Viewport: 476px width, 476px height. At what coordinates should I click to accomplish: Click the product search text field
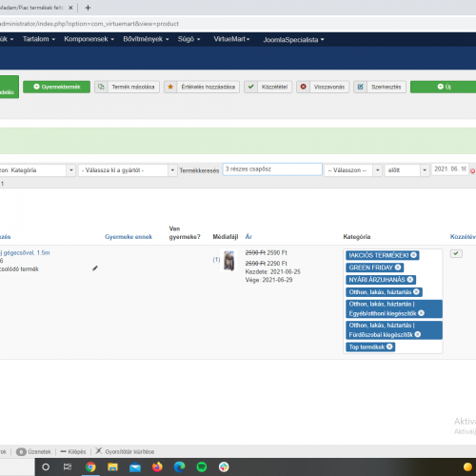tap(272, 169)
